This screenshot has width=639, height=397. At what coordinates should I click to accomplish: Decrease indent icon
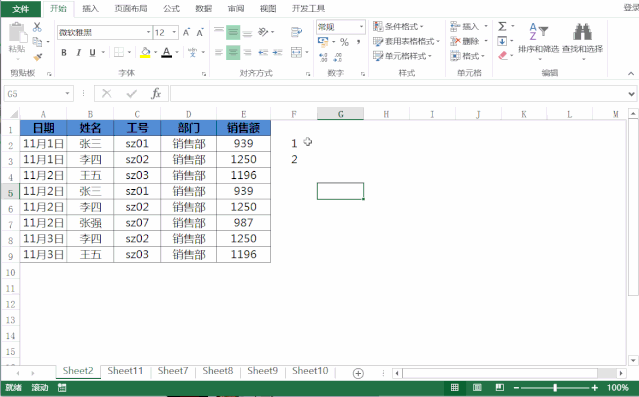coord(263,53)
